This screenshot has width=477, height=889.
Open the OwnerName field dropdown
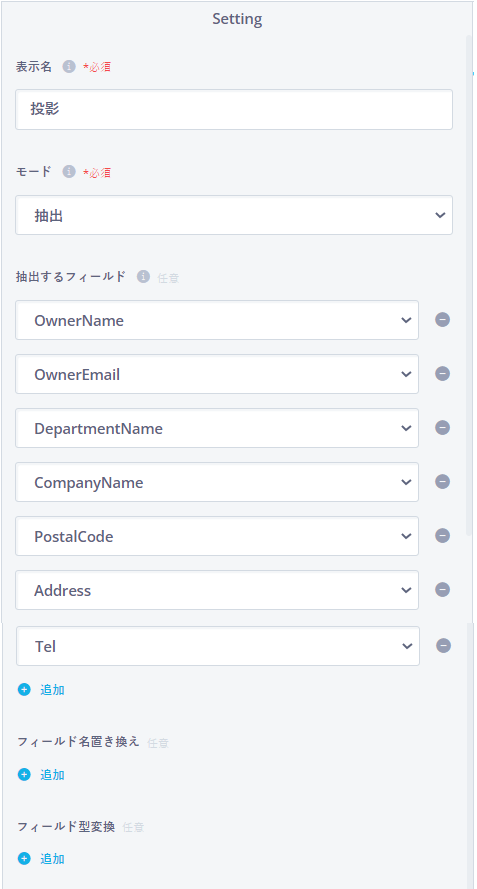[x=217, y=320]
